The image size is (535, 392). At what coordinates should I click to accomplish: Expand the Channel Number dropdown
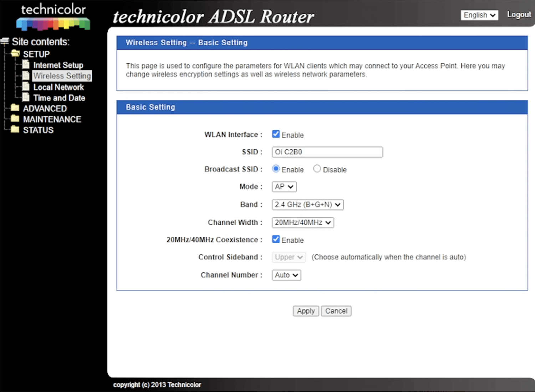click(286, 275)
